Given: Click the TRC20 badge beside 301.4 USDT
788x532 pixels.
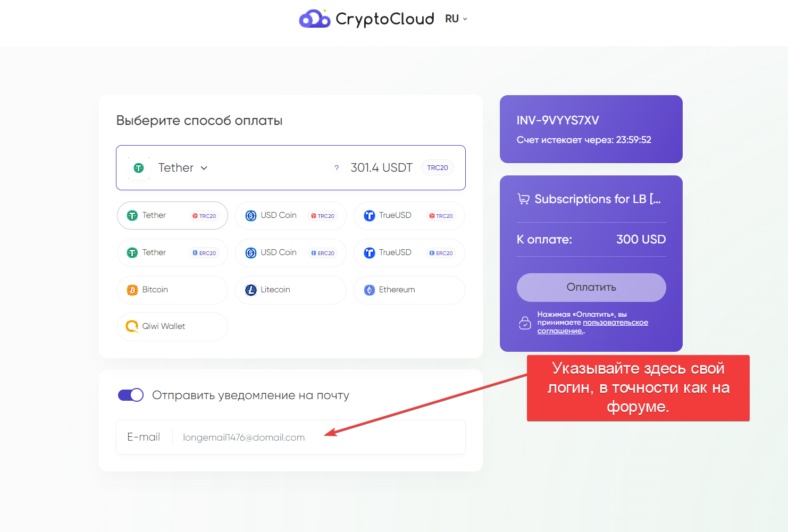Looking at the screenshot, I should [x=438, y=168].
